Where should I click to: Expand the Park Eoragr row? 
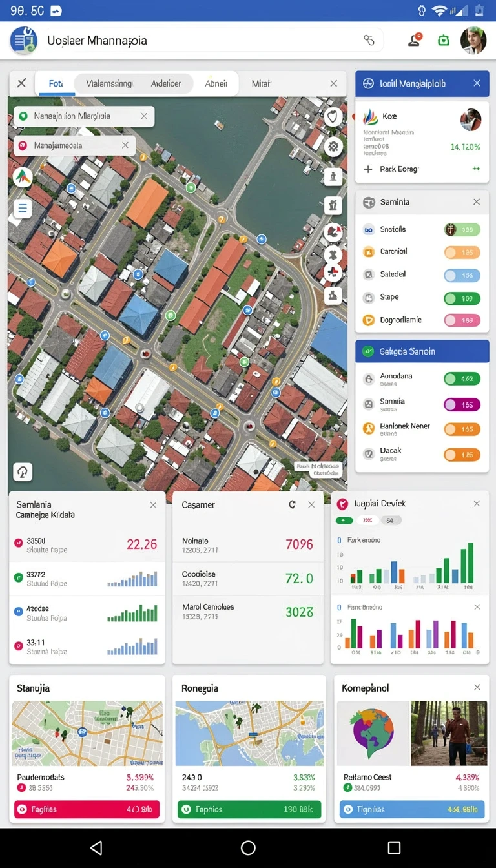coord(422,169)
